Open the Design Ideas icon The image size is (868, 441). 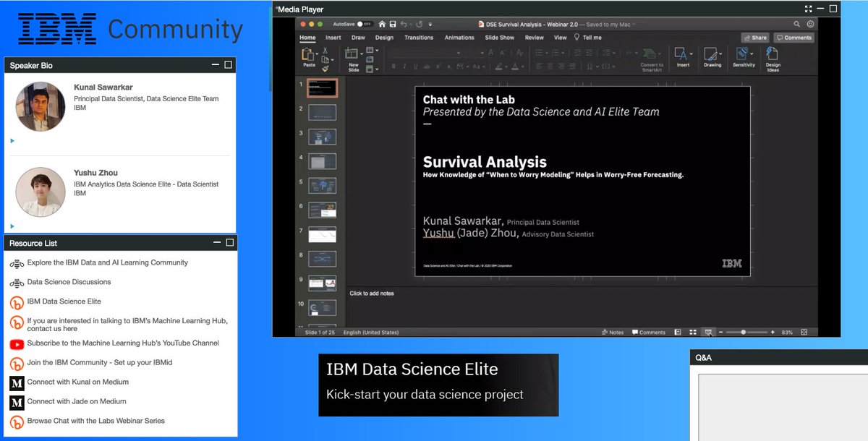(773, 54)
